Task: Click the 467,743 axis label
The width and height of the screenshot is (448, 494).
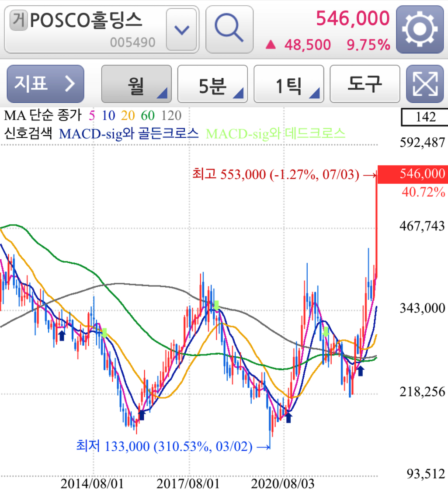Action: click(x=422, y=226)
